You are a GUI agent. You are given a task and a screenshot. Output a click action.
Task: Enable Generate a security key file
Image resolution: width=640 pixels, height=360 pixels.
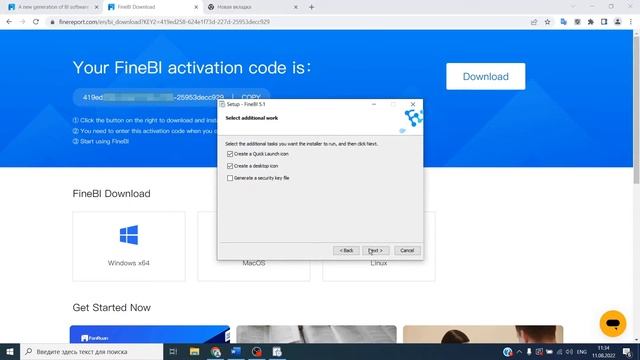(x=230, y=178)
